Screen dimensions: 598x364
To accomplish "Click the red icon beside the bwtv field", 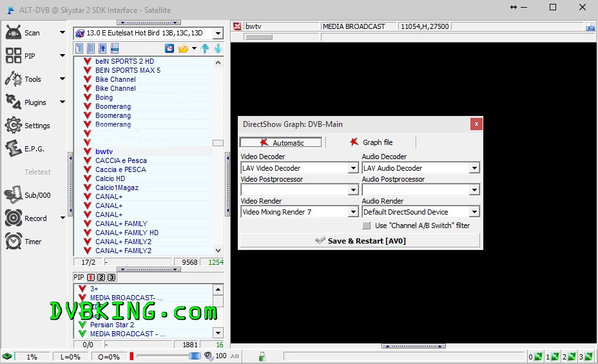I will [237, 26].
